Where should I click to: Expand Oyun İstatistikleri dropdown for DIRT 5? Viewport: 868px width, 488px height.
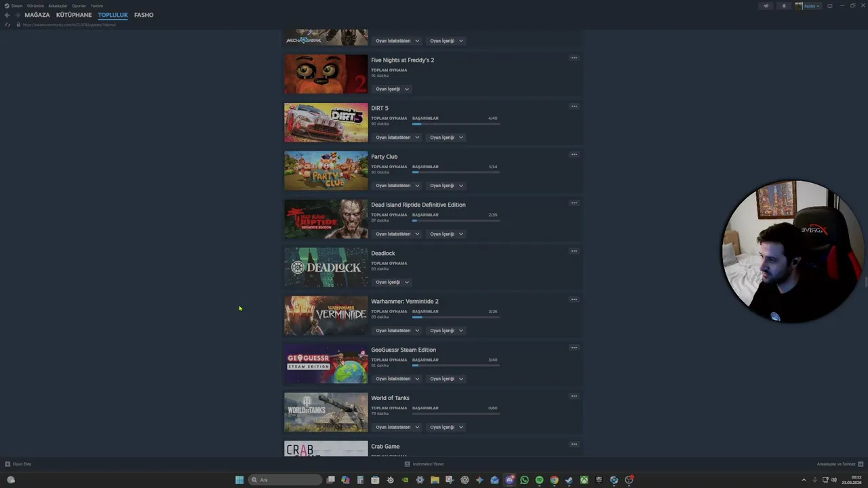tap(397, 138)
